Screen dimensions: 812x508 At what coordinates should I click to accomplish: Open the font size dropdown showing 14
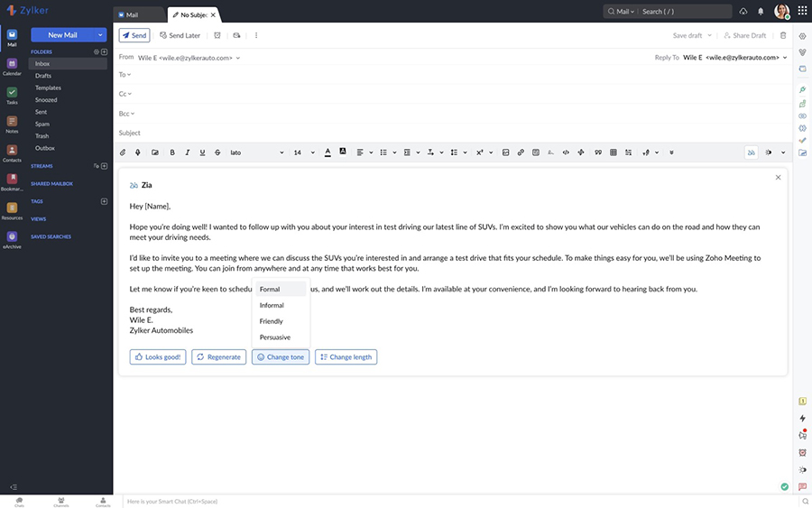304,152
